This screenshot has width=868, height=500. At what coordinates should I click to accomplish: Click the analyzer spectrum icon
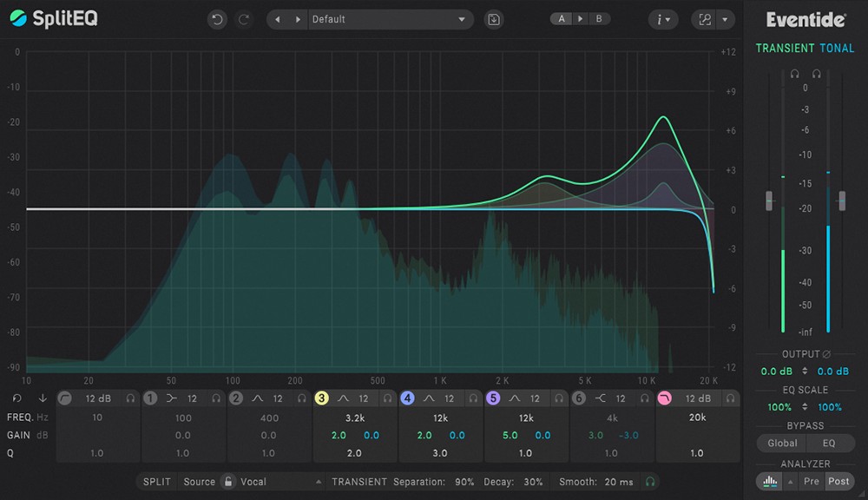coord(769,482)
